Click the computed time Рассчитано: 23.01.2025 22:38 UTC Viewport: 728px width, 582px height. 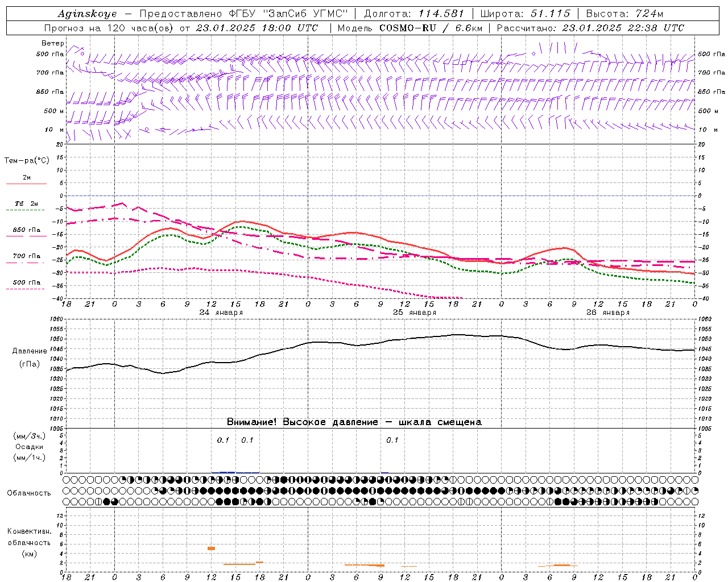pos(590,28)
